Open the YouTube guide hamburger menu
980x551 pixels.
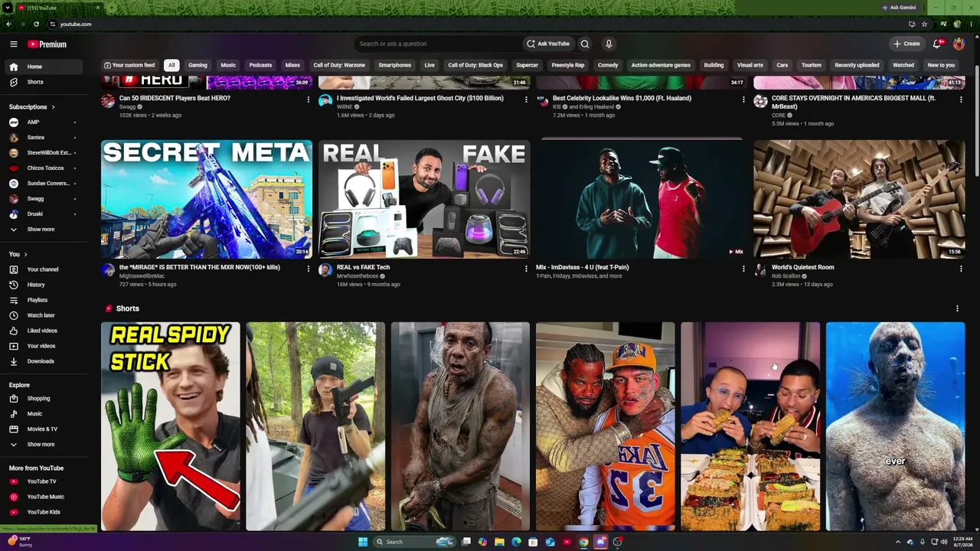coord(13,44)
